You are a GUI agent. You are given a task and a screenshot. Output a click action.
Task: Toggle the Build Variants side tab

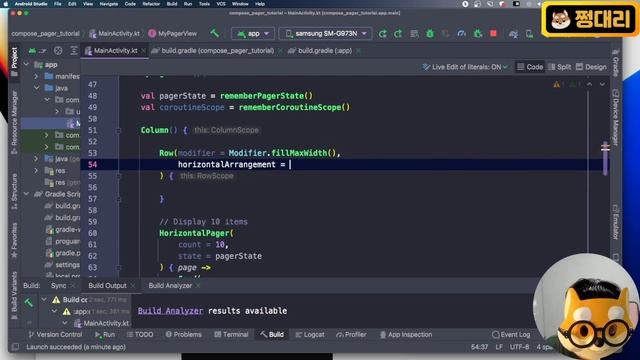(14, 295)
